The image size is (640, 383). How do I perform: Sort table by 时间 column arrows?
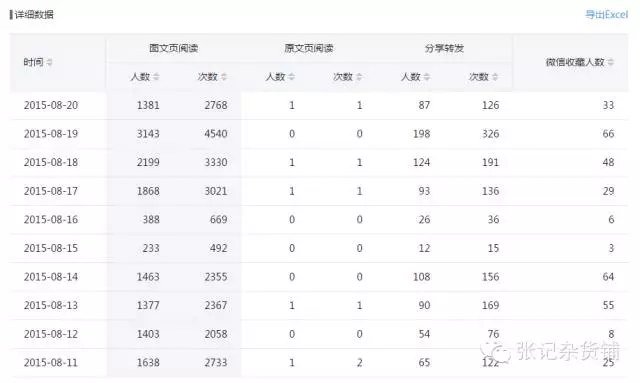coord(49,62)
